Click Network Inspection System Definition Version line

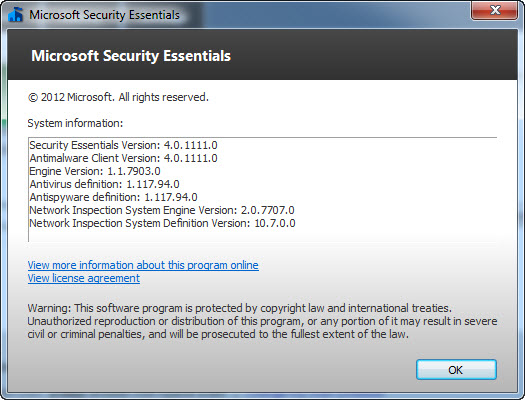(162, 223)
